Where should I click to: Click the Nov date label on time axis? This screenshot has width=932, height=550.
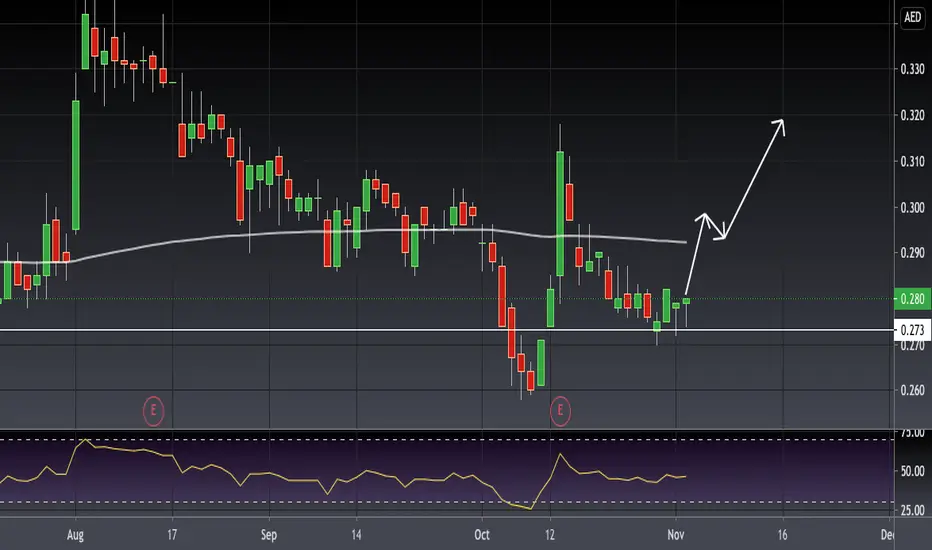(676, 535)
